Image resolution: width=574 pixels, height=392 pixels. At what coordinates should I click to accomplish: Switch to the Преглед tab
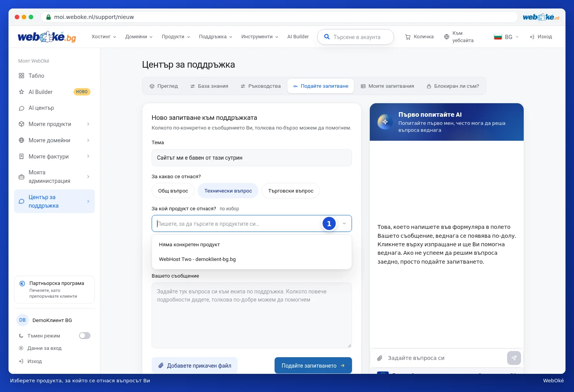(164, 86)
